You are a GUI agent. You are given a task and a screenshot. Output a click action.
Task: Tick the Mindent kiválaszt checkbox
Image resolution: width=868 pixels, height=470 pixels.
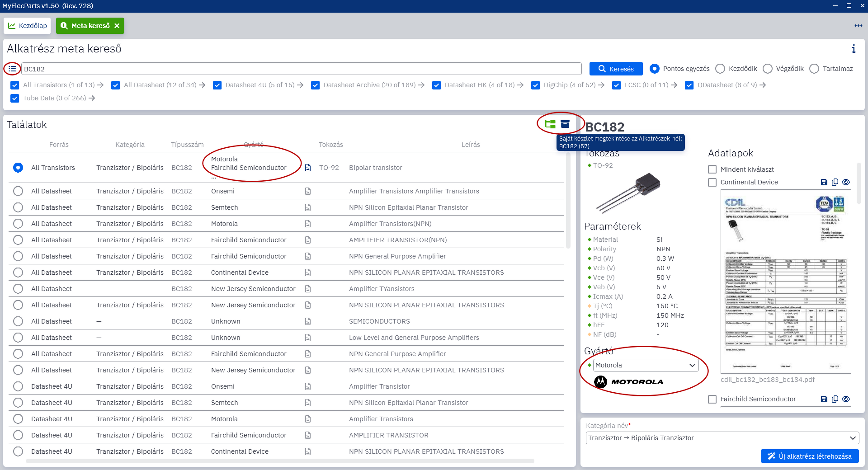(712, 169)
